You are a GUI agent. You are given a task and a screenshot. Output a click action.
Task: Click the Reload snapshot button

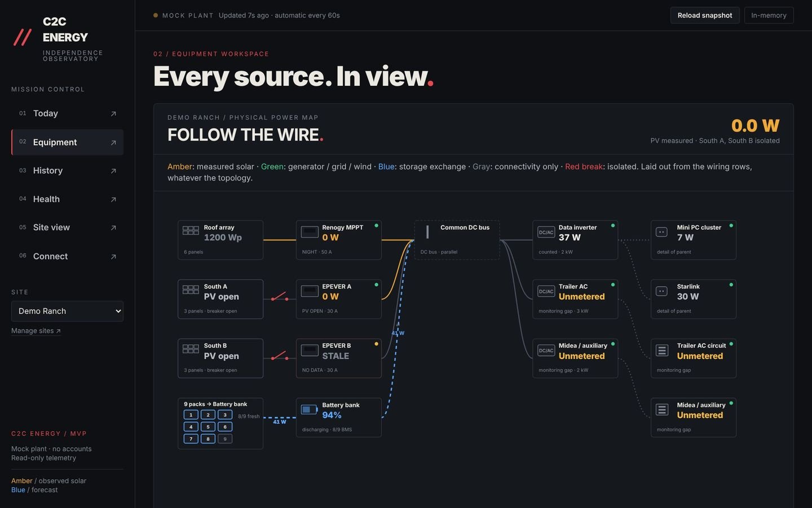(705, 15)
